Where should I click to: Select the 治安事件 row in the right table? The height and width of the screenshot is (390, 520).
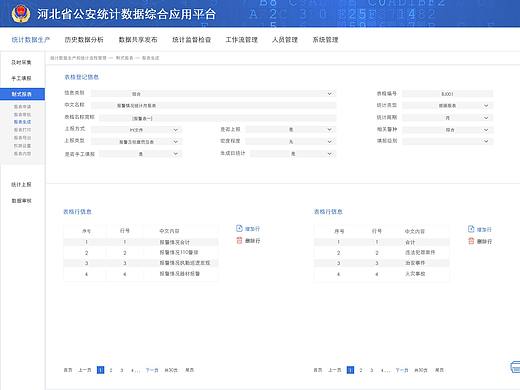(x=381, y=263)
